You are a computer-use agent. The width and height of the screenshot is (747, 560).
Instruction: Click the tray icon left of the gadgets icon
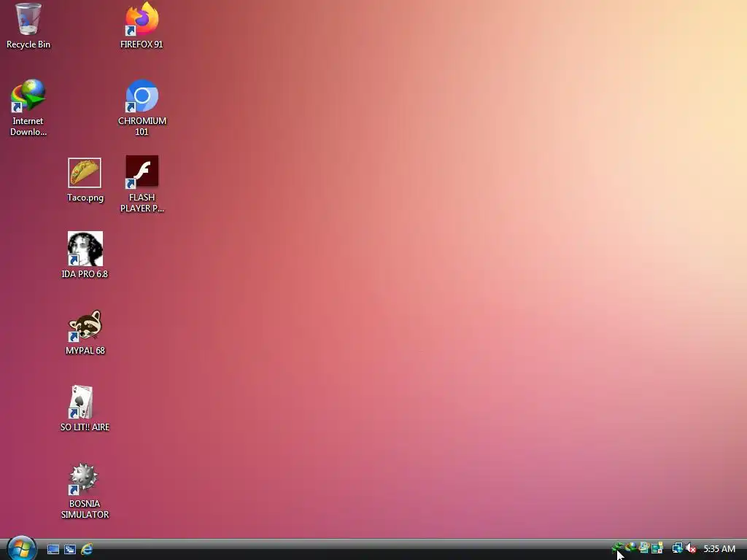coord(644,548)
